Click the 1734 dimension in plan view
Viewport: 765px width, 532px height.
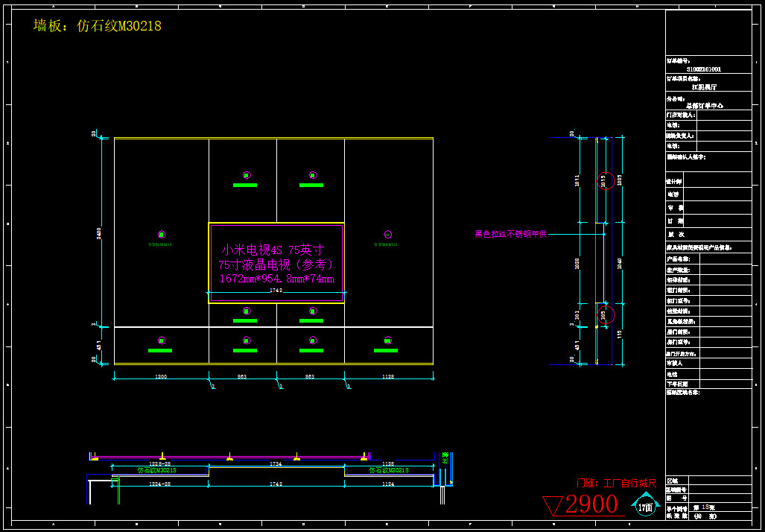[276, 464]
